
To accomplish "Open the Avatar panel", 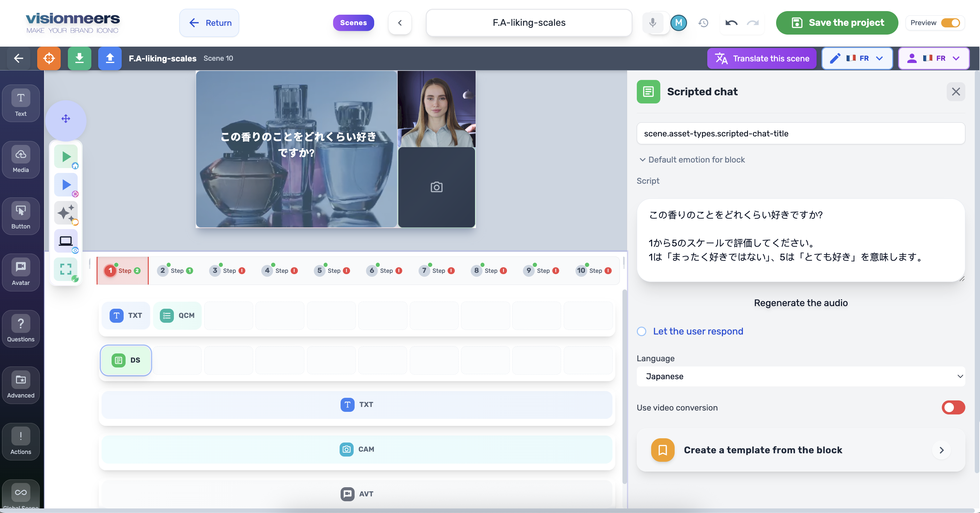I will pyautogui.click(x=21, y=272).
